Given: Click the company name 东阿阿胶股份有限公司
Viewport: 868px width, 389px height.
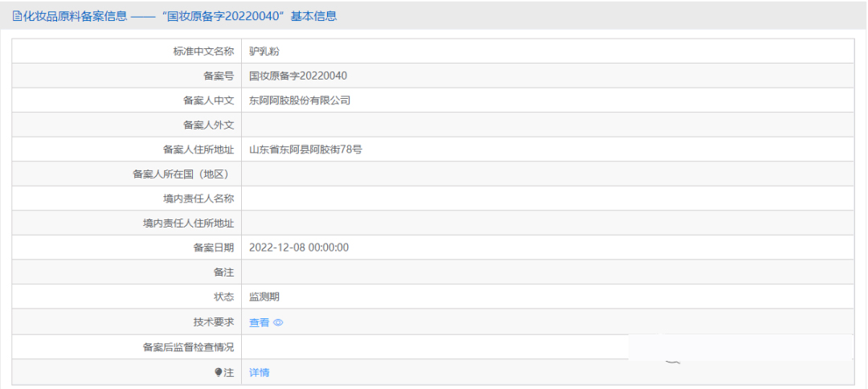Looking at the screenshot, I should point(300,100).
